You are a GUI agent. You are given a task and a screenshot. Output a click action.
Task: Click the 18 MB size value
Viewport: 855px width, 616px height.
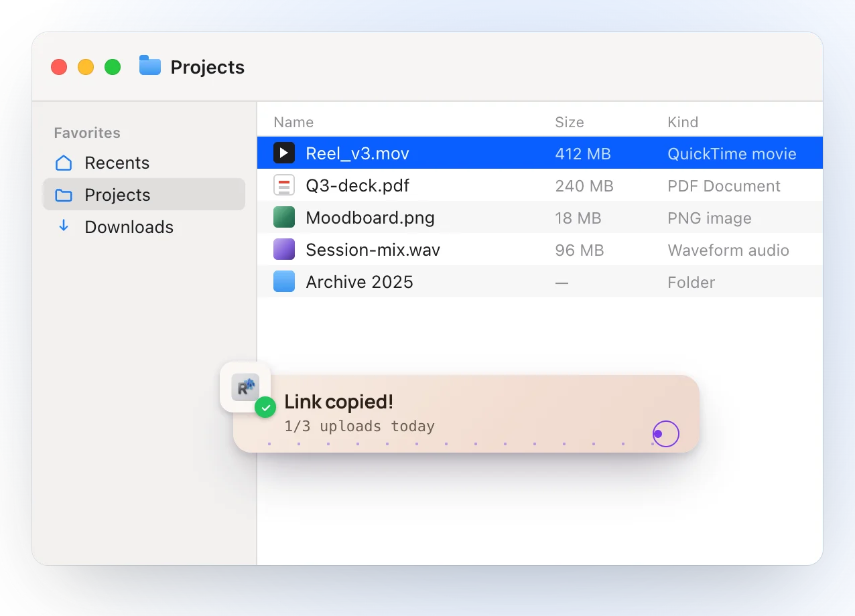pos(578,218)
